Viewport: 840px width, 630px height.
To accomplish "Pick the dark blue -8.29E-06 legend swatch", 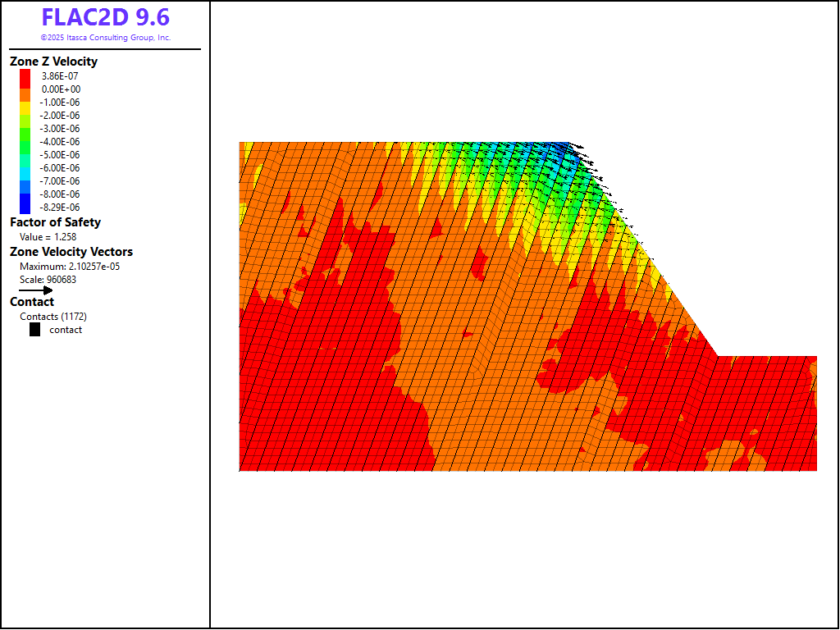I will pyautogui.click(x=25, y=207).
